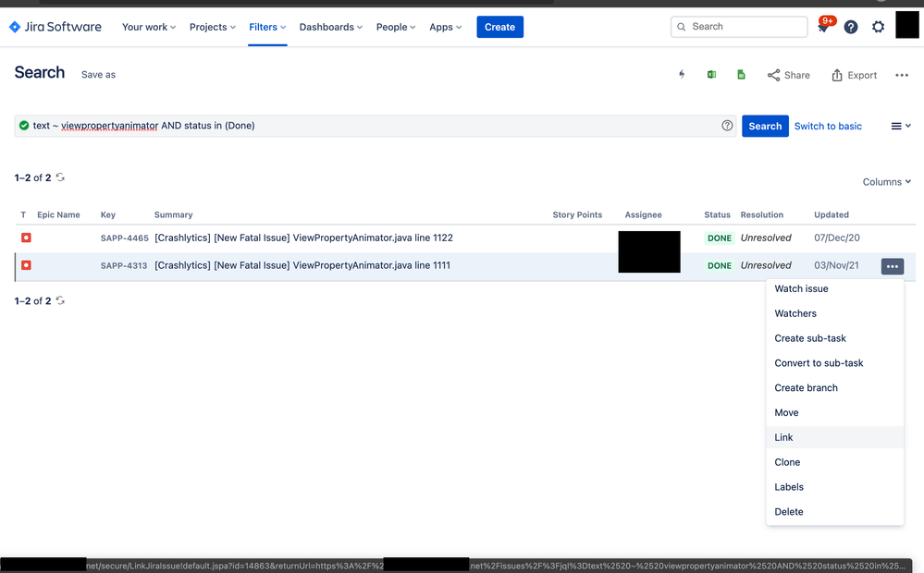Viewport: 924px width, 573px height.
Task: Click the green valid query checkmark icon
Action: pos(24,126)
